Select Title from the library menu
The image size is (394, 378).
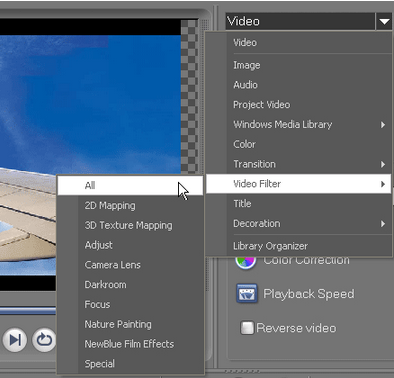pyautogui.click(x=298, y=204)
